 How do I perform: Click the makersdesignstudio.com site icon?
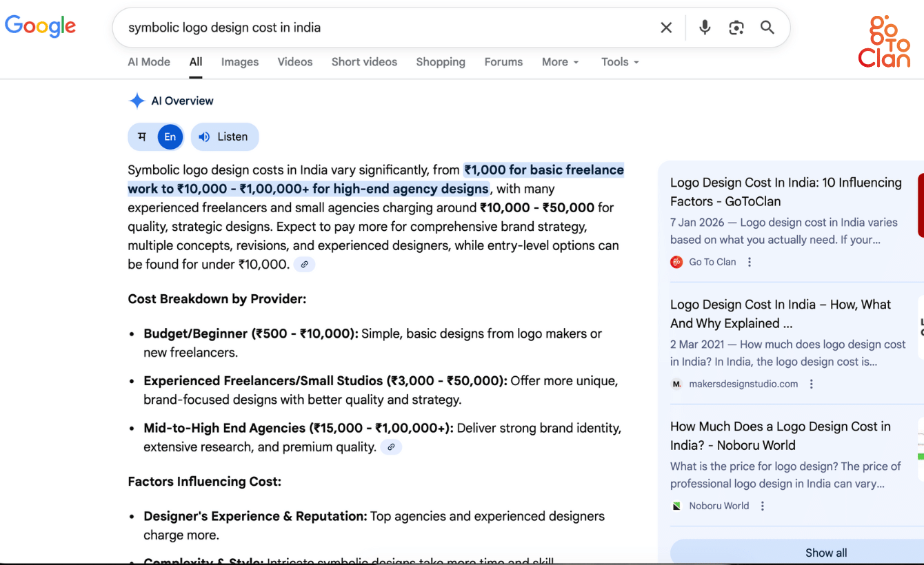(677, 384)
